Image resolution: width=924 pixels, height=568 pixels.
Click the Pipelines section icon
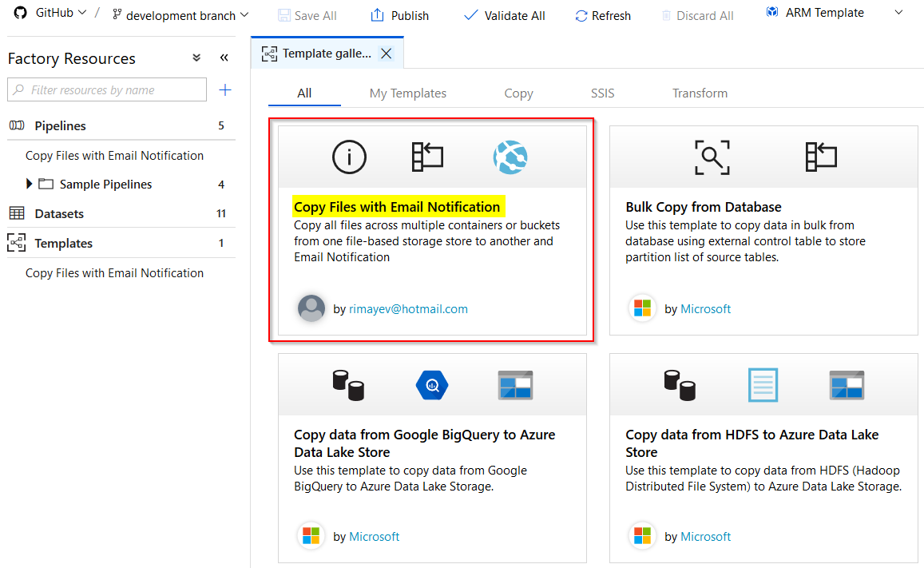pyautogui.click(x=17, y=125)
